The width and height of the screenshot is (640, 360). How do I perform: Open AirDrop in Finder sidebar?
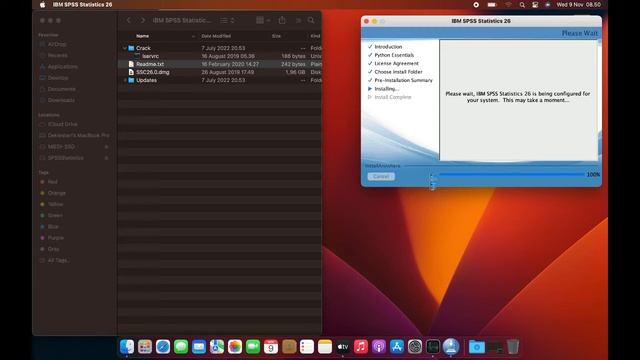[57, 44]
